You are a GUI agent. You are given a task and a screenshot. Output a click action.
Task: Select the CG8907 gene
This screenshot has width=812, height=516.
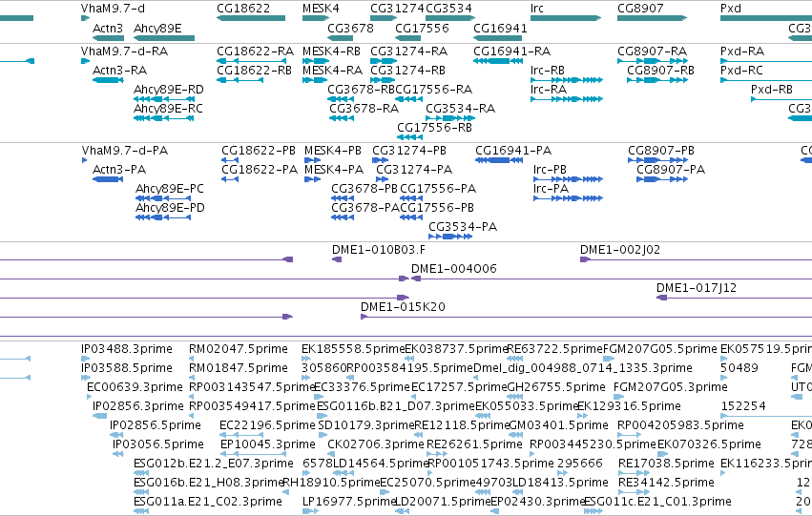tap(652, 18)
